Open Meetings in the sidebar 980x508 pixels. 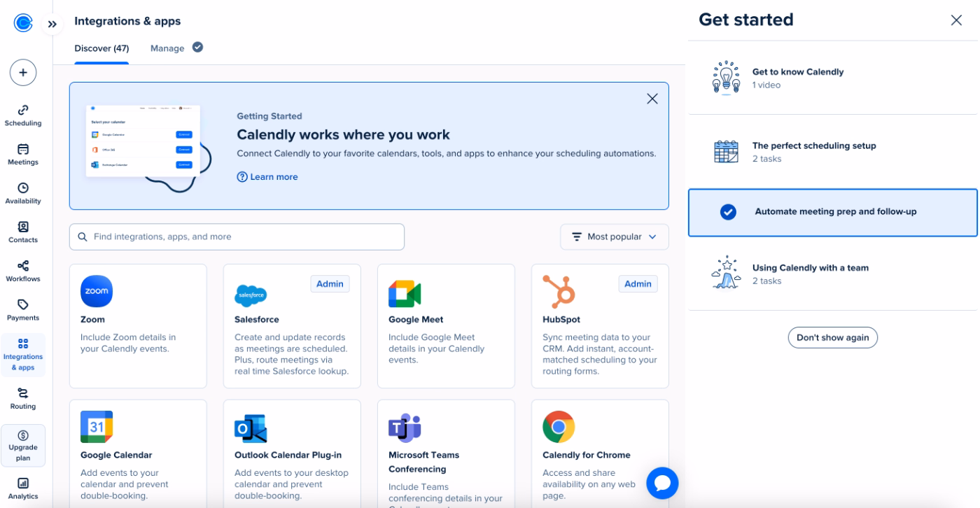coord(23,155)
